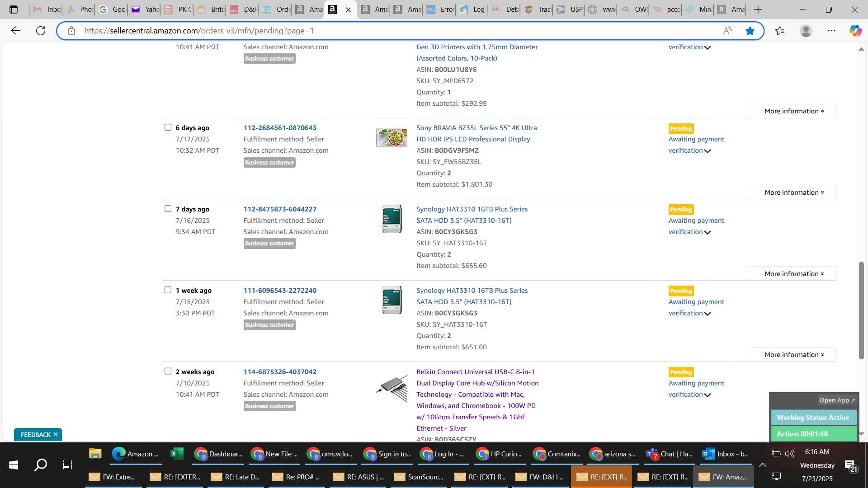The height and width of the screenshot is (488, 868).
Task: Open File Explorer from taskbar
Action: (95, 454)
